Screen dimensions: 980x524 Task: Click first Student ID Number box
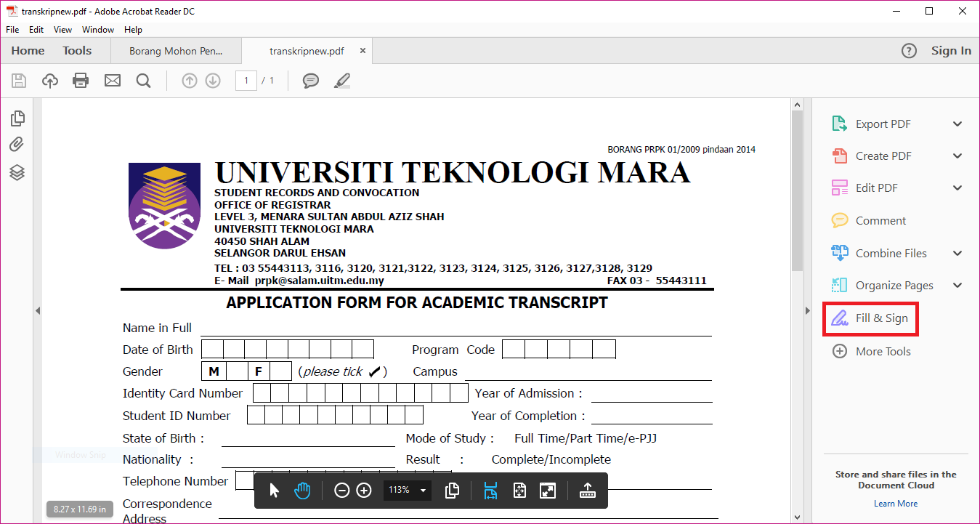256,415
